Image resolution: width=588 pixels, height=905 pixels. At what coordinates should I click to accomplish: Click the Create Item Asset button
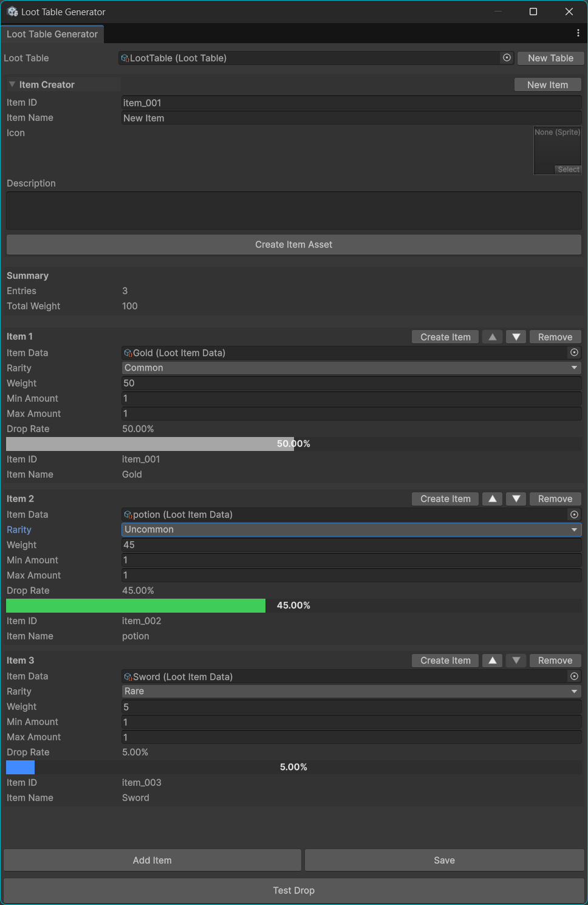[293, 244]
